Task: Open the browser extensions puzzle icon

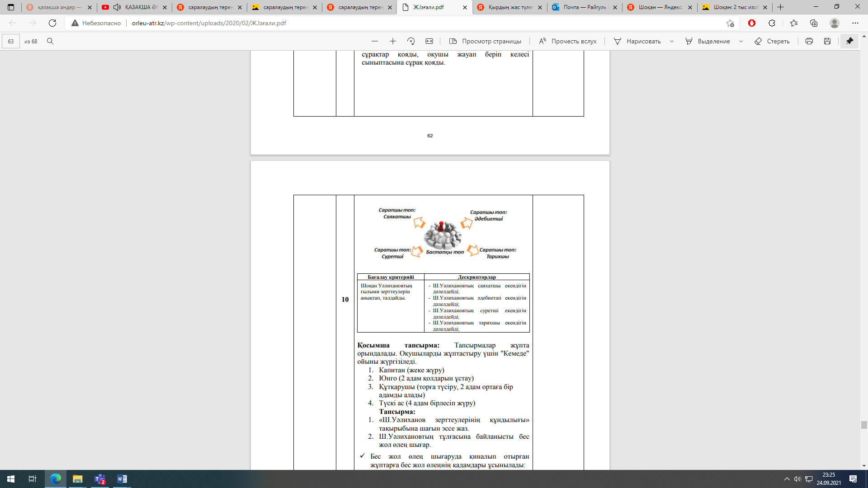Action: point(772,23)
